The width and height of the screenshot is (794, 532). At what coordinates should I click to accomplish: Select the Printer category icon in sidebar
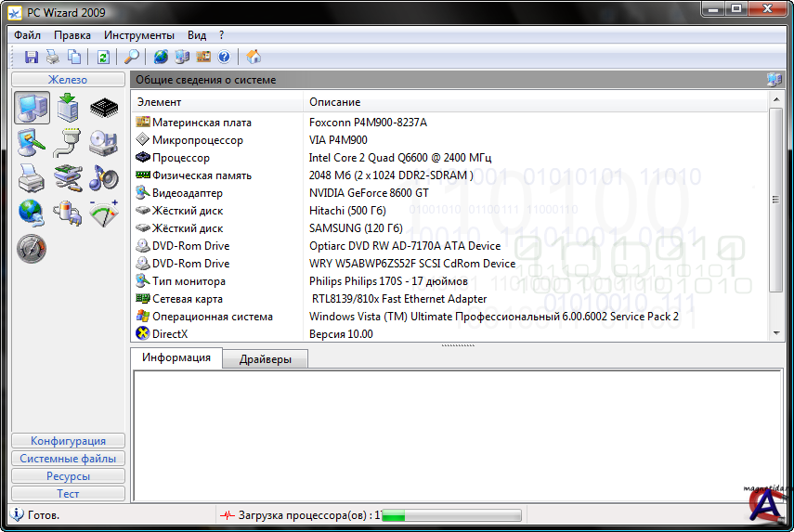32,176
